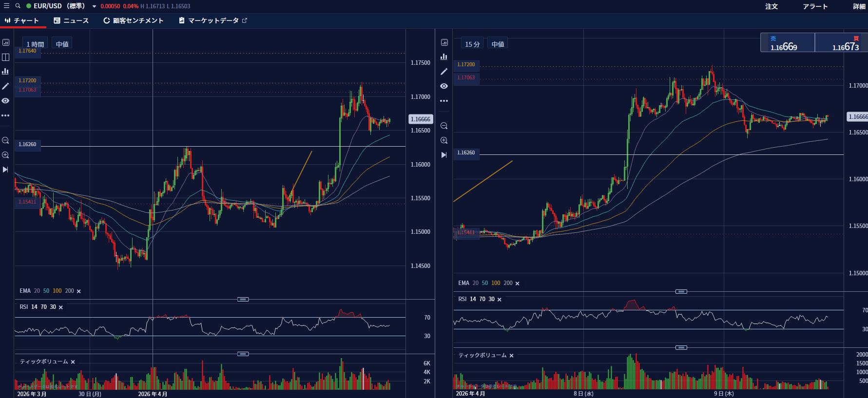The image size is (868, 398).
Task: Open the マーケットデータ external tab
Action: tap(213, 20)
